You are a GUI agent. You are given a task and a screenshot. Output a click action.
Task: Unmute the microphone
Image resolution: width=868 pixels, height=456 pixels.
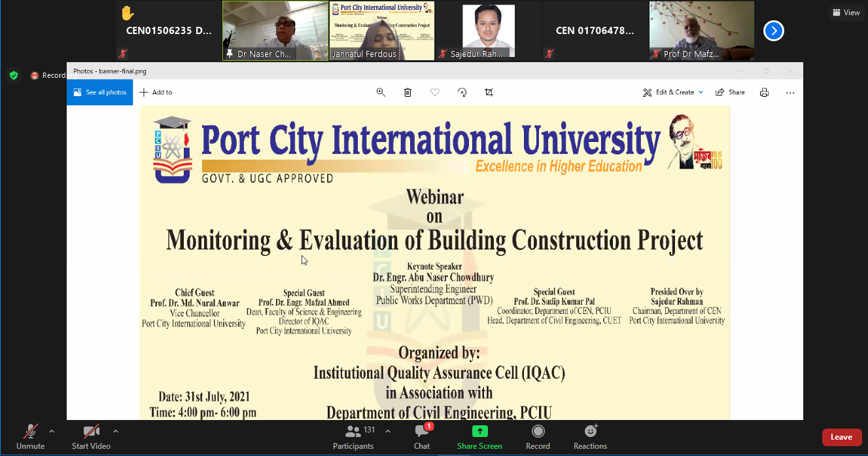[30, 437]
